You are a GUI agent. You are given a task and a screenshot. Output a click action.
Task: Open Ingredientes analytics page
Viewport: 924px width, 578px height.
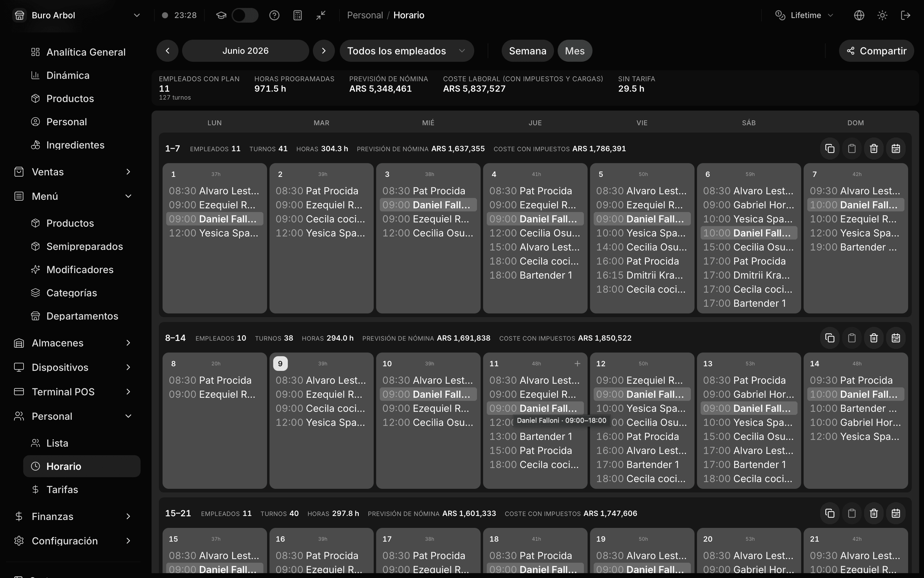point(82,145)
